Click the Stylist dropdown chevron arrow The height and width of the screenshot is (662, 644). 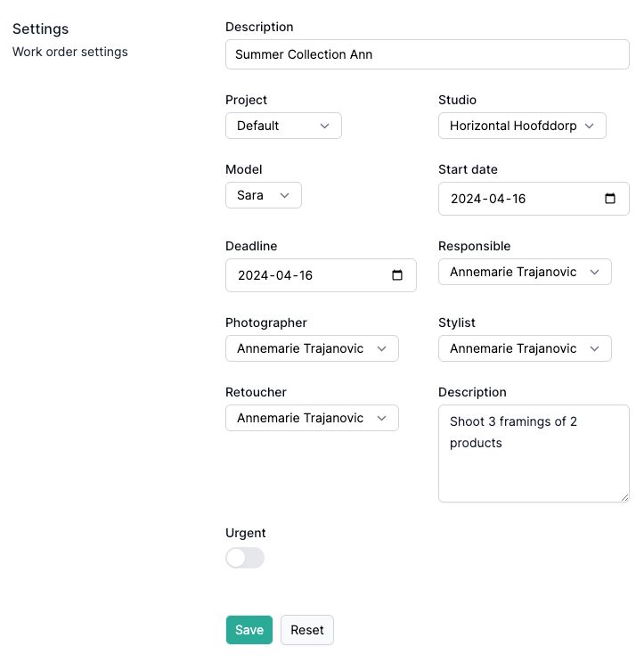(594, 348)
